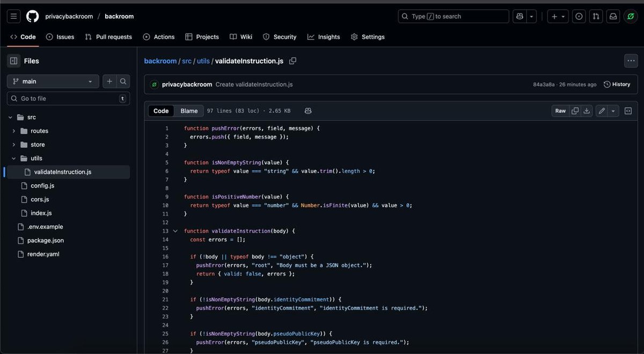Collapse the src folder chevron
This screenshot has height=354, width=644.
coord(10,117)
